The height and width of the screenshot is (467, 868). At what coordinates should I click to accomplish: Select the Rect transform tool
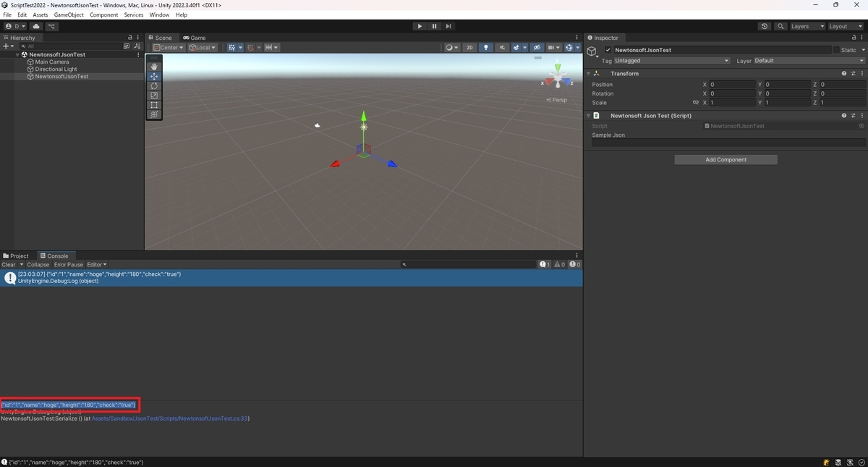tap(154, 105)
